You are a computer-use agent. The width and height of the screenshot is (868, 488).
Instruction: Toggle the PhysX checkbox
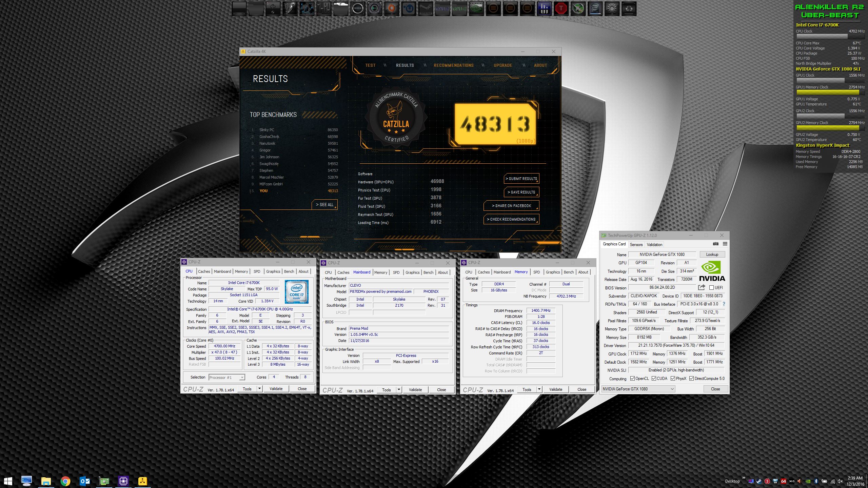coord(673,379)
